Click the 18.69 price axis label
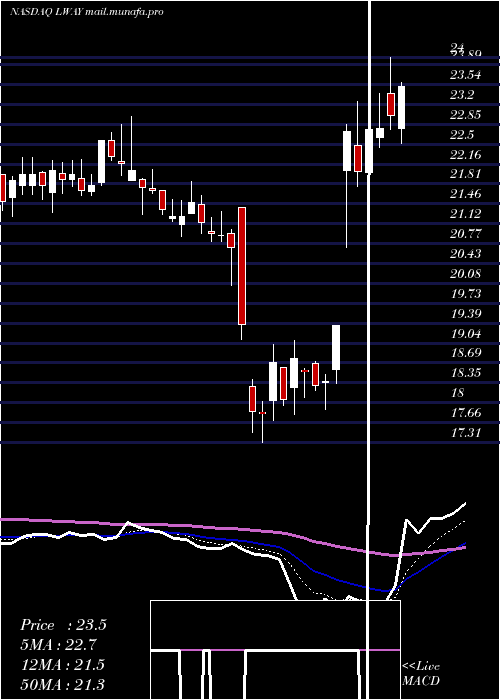Image resolution: width=500 pixels, height=700 pixels. pos(466,353)
